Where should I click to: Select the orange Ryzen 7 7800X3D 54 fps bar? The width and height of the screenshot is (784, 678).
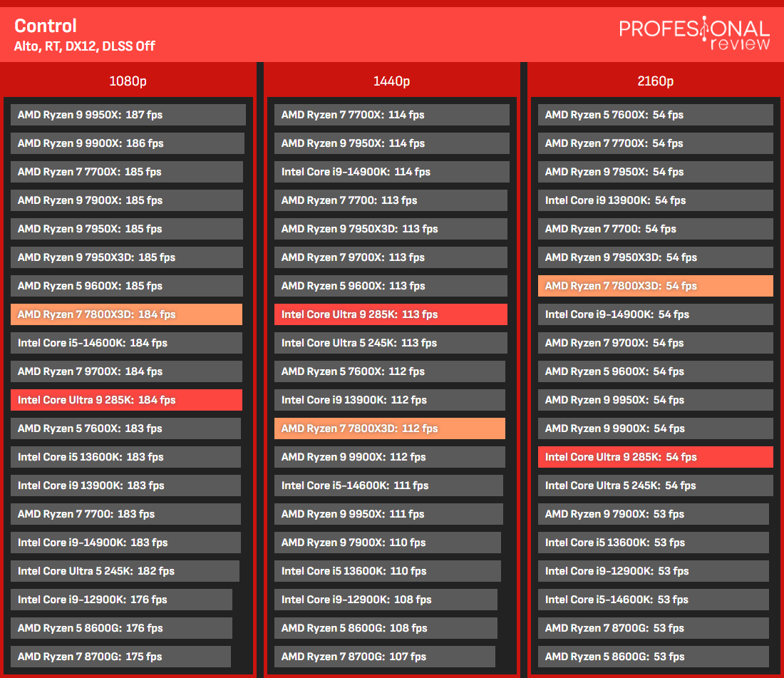[656, 286]
